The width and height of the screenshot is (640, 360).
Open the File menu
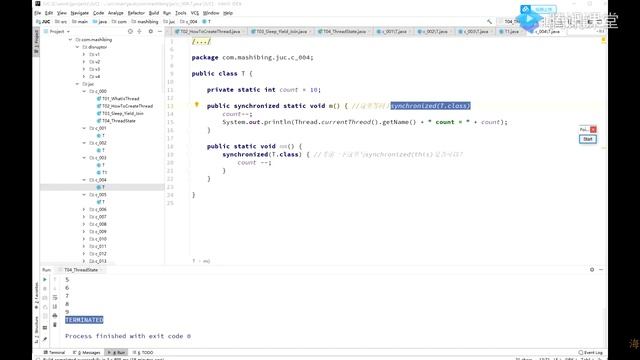(38, 13)
